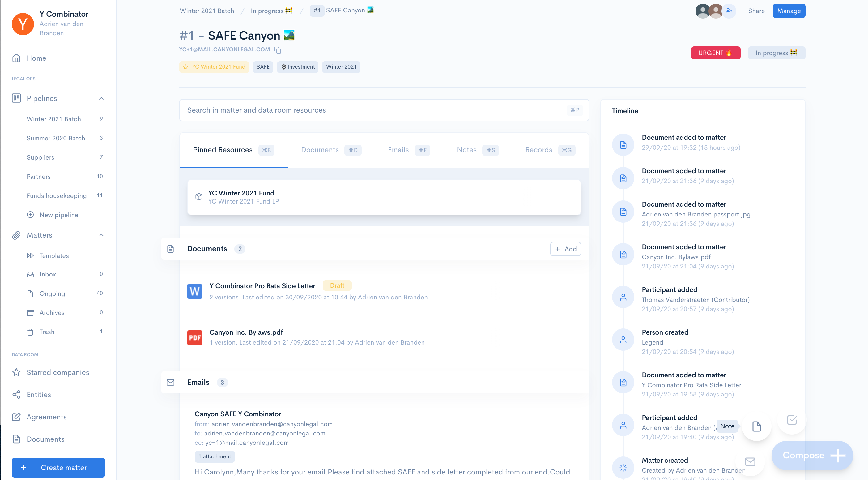Click the add participant icon
The image size is (868, 480).
click(729, 11)
